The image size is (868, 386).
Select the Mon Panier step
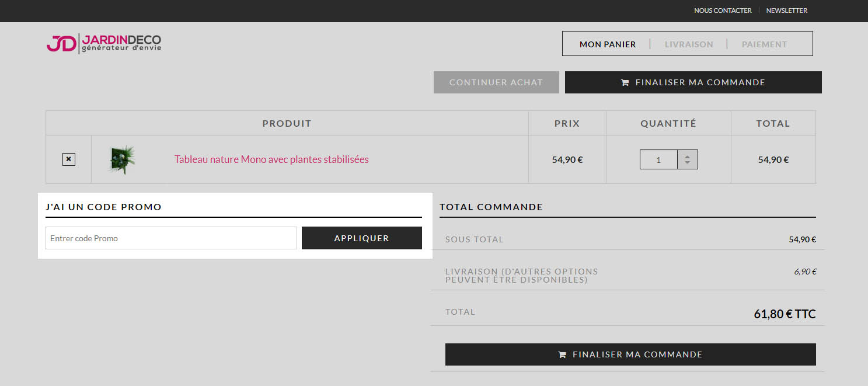[x=608, y=44]
